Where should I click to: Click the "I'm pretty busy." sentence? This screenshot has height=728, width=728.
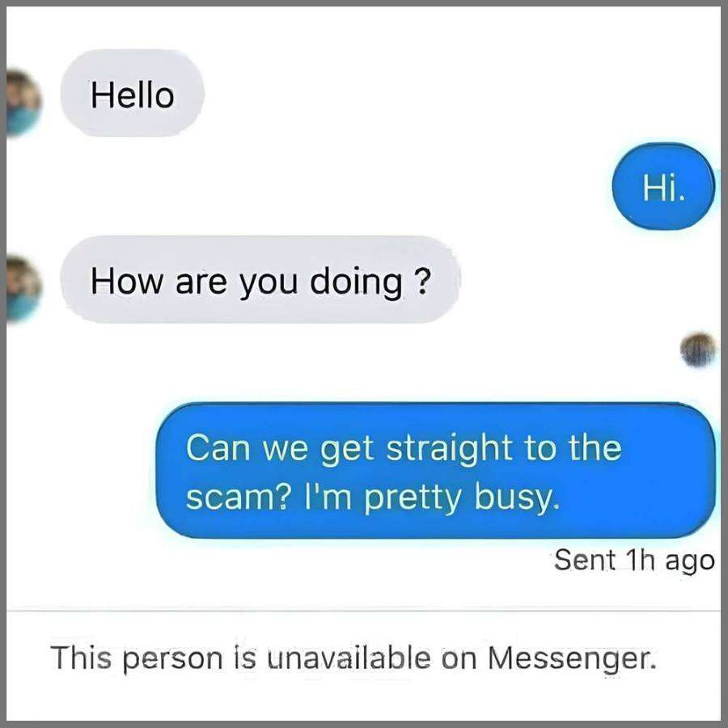tap(432, 498)
